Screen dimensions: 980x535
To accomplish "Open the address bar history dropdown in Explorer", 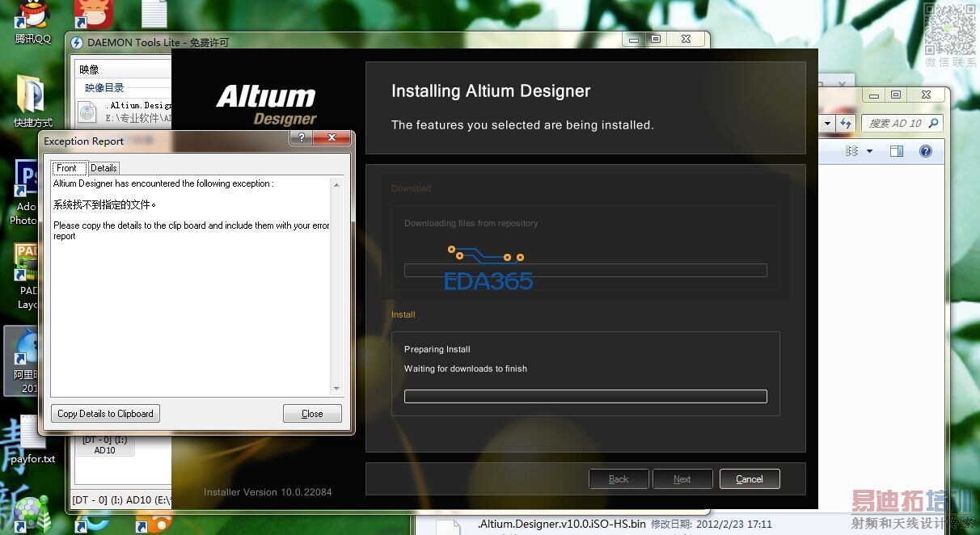I will 827,124.
